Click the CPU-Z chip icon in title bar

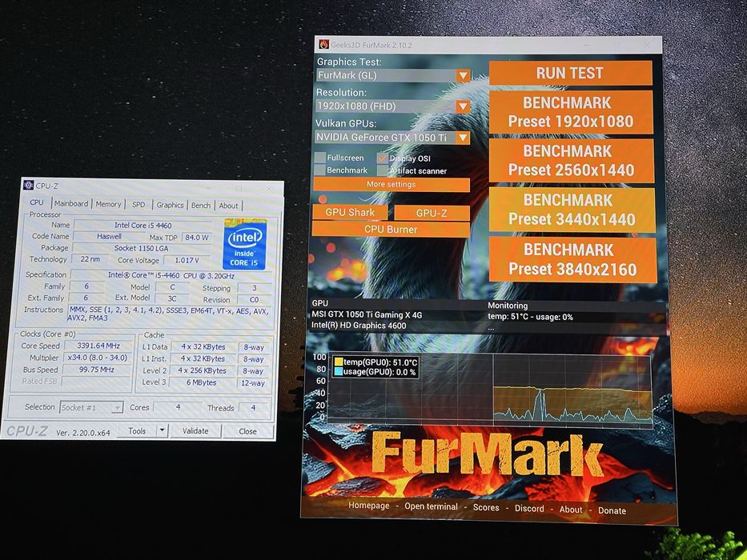29,186
